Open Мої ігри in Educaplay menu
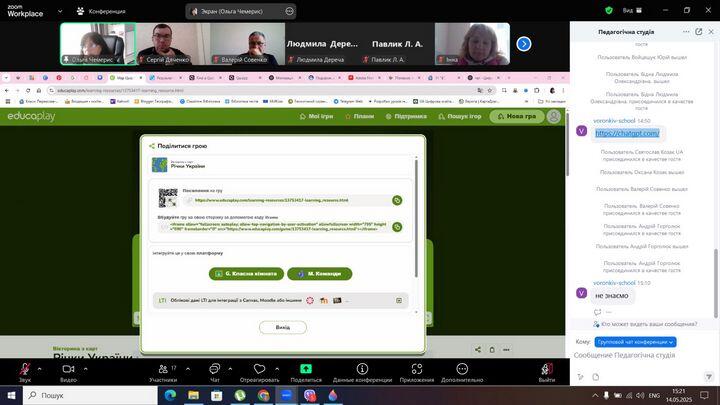The height and width of the screenshot is (405, 720). [316, 117]
